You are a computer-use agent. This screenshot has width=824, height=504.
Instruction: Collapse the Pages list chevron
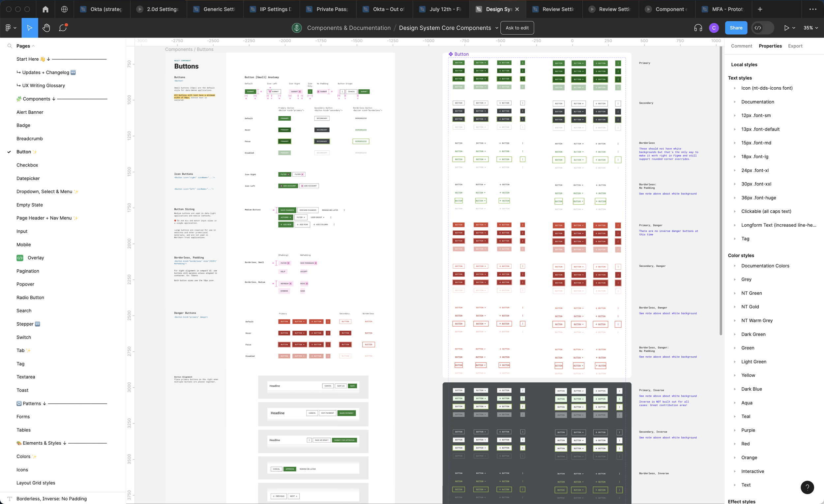tap(33, 46)
